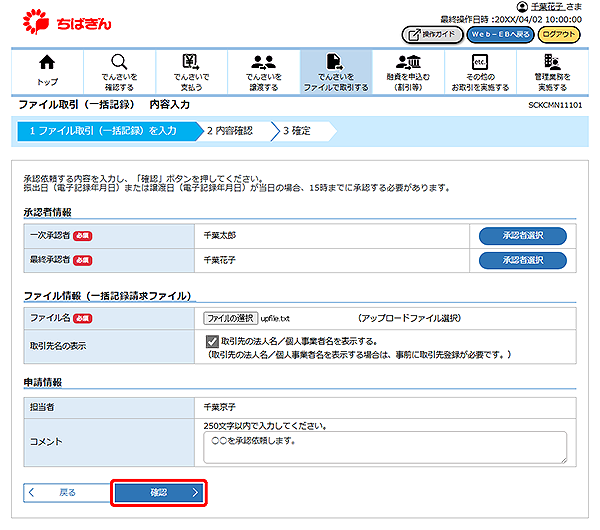Click the ログアウト button
Image resolution: width=600 pixels, height=530 pixels.
click(559, 35)
